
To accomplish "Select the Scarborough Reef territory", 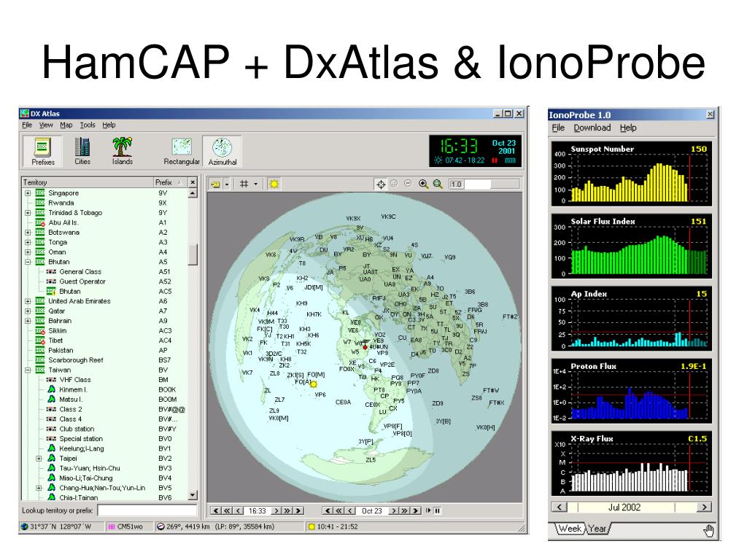I will point(105,360).
